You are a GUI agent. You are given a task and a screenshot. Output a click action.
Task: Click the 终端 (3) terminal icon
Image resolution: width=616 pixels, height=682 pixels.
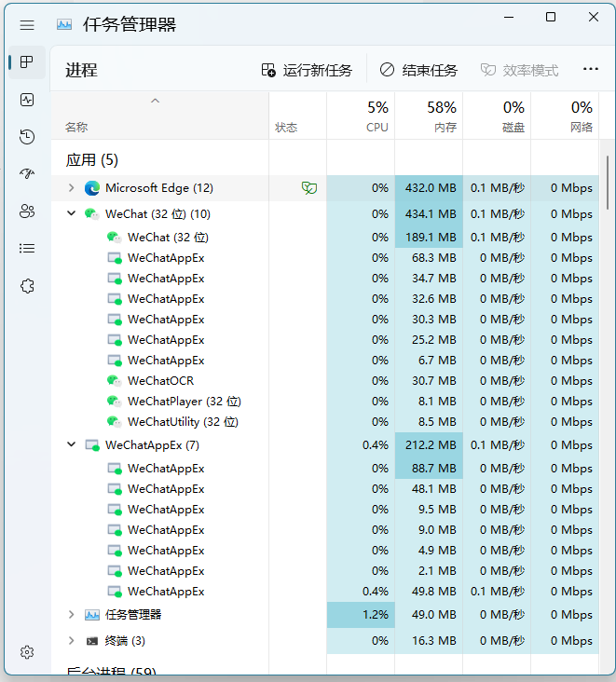91,641
